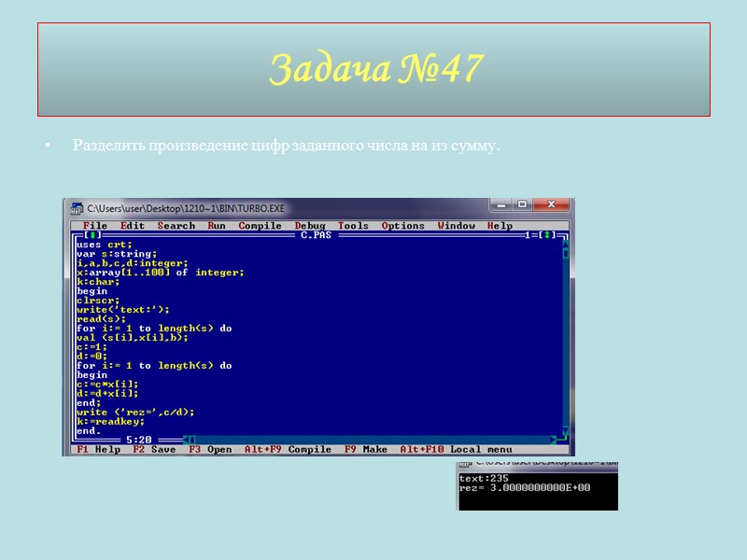This screenshot has width=747, height=560.
Task: Click the horizontal scrollbar right arrow
Action: click(553, 440)
